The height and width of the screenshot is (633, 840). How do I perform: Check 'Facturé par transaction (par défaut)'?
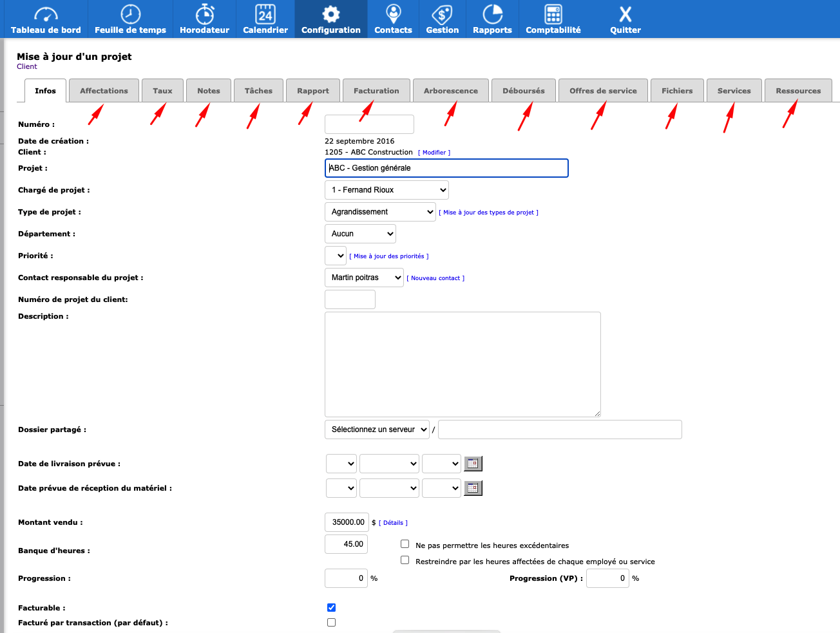tap(331, 622)
